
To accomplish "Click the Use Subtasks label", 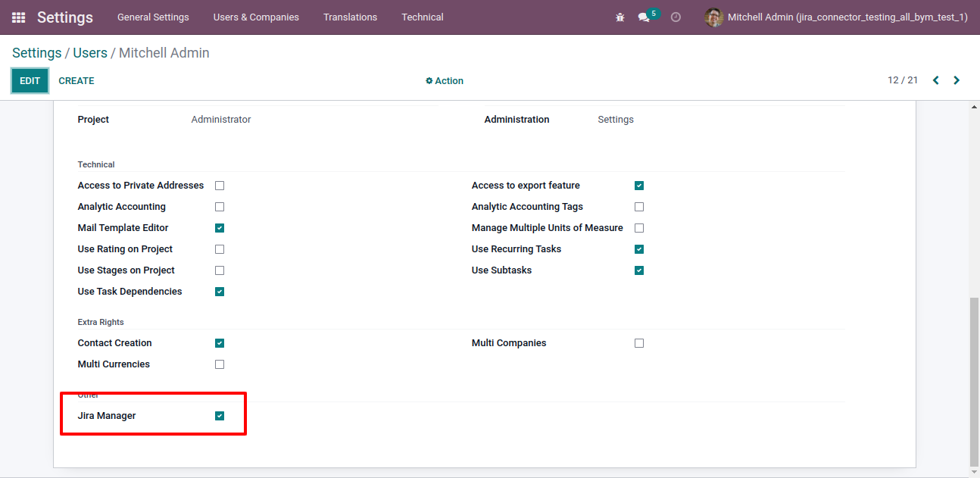I will pyautogui.click(x=501, y=270).
